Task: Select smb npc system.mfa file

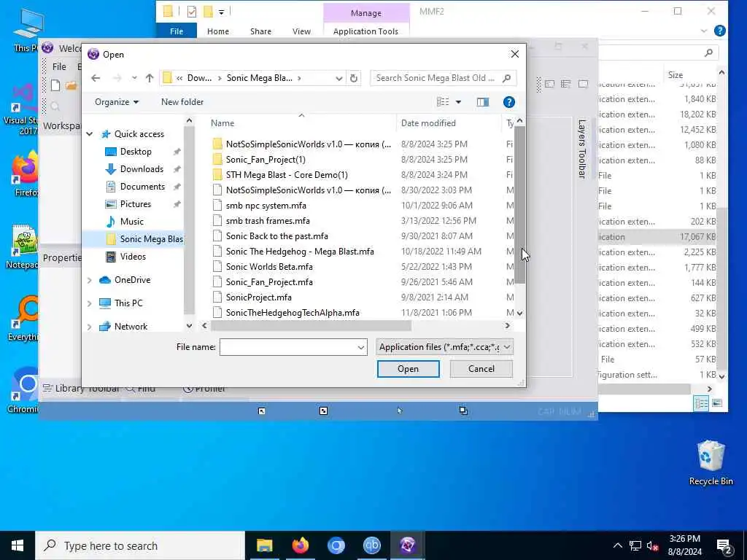Action: pos(266,206)
